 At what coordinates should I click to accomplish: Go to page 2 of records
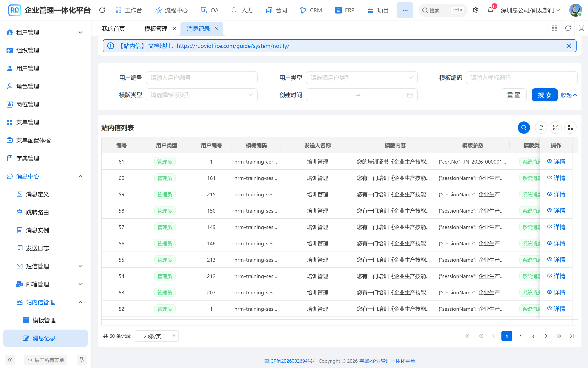pyautogui.click(x=519, y=336)
